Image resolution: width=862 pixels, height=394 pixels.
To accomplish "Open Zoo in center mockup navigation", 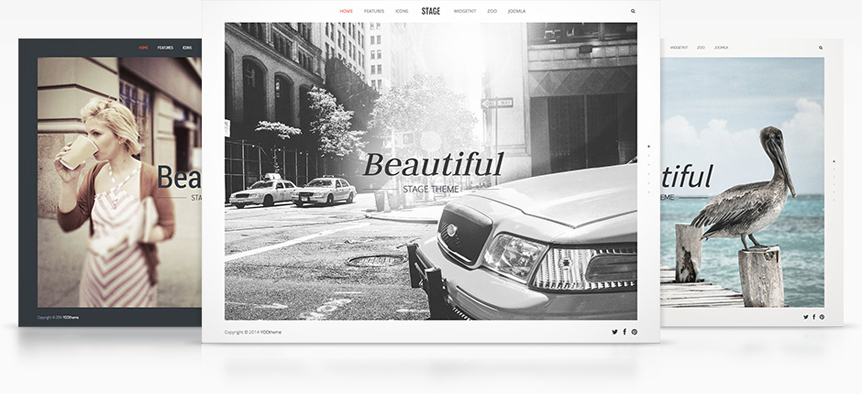I will click(492, 11).
